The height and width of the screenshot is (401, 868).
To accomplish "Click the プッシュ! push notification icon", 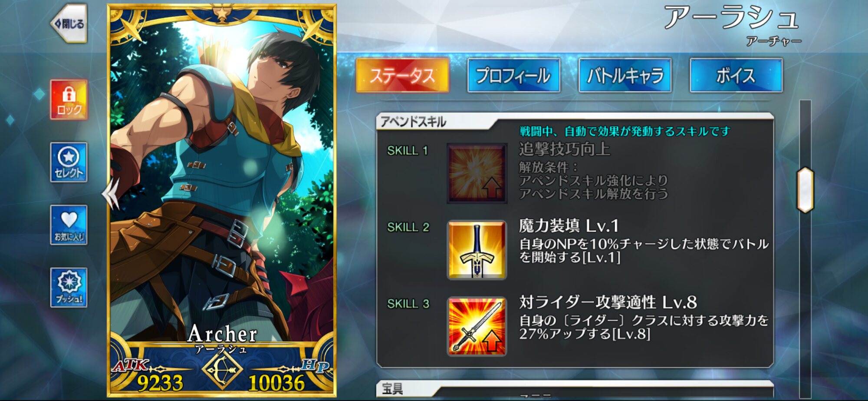I will tap(69, 288).
